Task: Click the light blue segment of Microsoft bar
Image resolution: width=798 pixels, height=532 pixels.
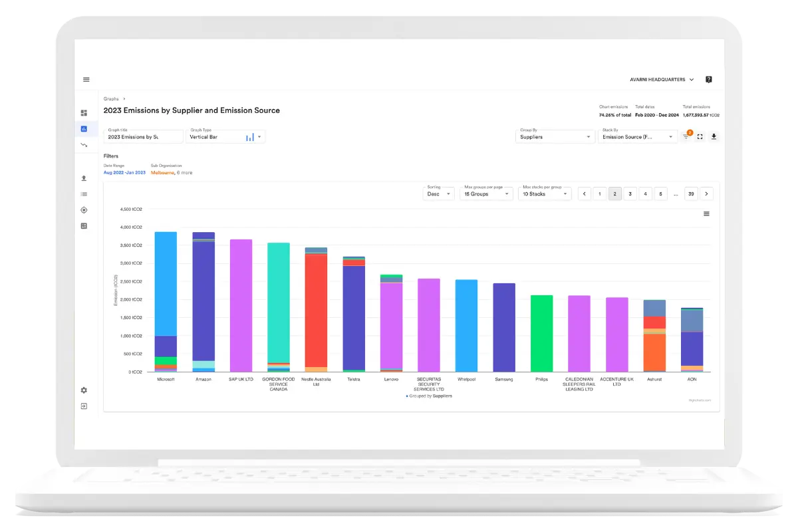Action: click(x=166, y=284)
